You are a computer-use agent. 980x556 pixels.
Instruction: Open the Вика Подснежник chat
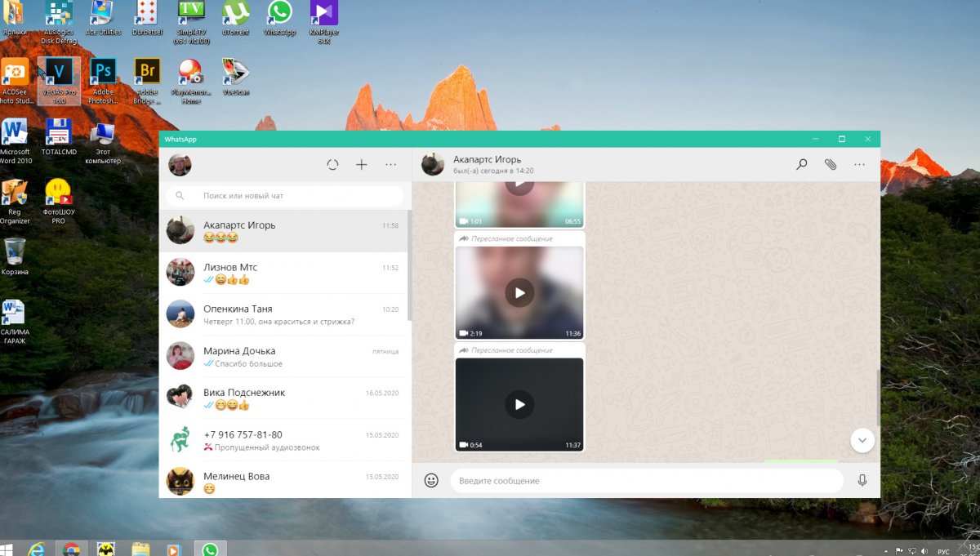pos(284,398)
